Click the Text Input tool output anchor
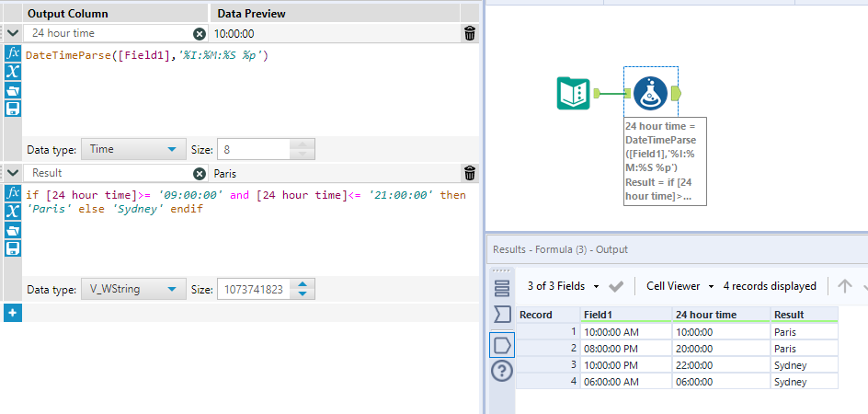This screenshot has height=414, width=868. coord(597,93)
